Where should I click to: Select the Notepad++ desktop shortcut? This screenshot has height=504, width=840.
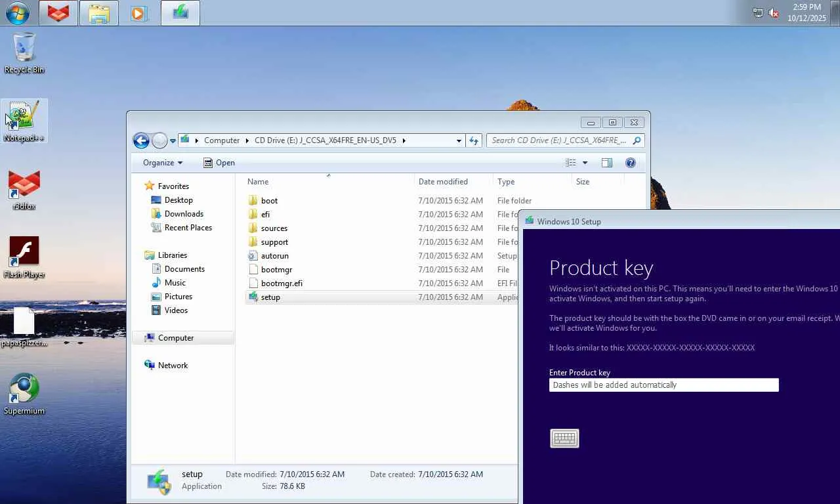tap(24, 121)
